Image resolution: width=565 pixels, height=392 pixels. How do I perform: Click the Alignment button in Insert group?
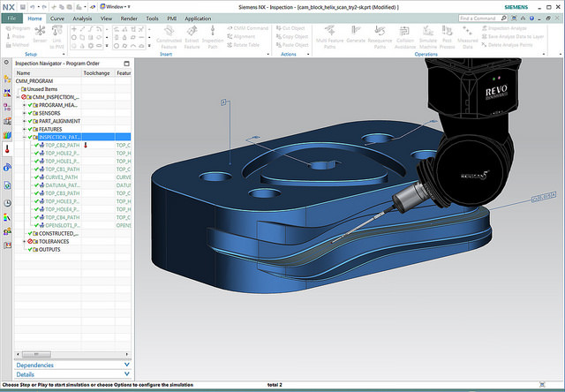coord(241,36)
